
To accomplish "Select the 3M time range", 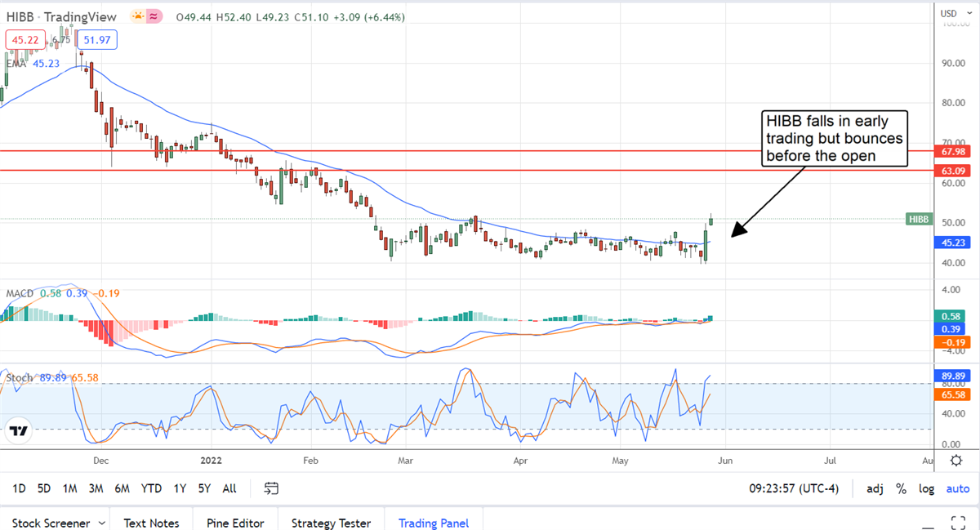I will [96, 488].
